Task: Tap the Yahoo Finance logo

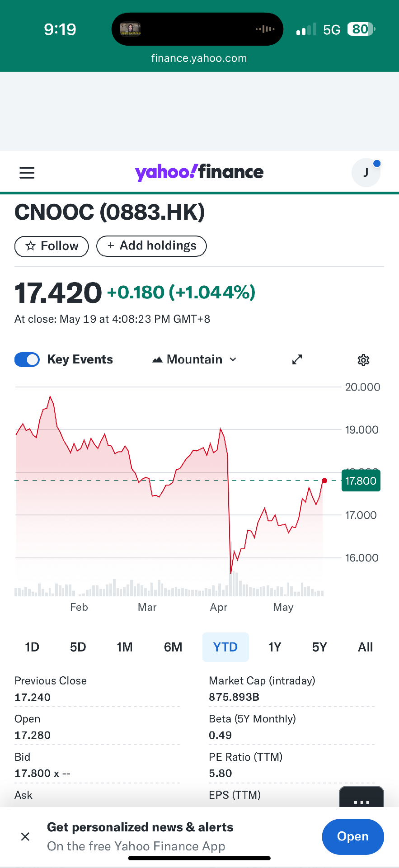Action: pyautogui.click(x=199, y=172)
